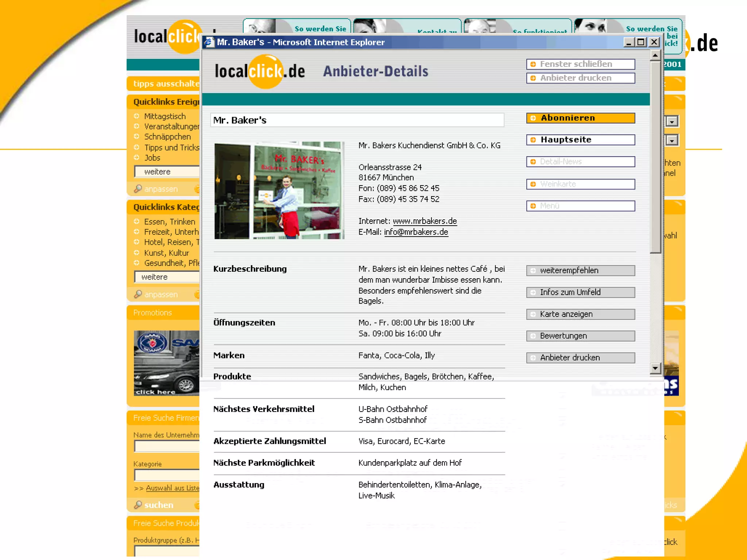Open the weitere box under Quicklinks Ereignisse
This screenshot has height=560, width=747.
point(167,172)
